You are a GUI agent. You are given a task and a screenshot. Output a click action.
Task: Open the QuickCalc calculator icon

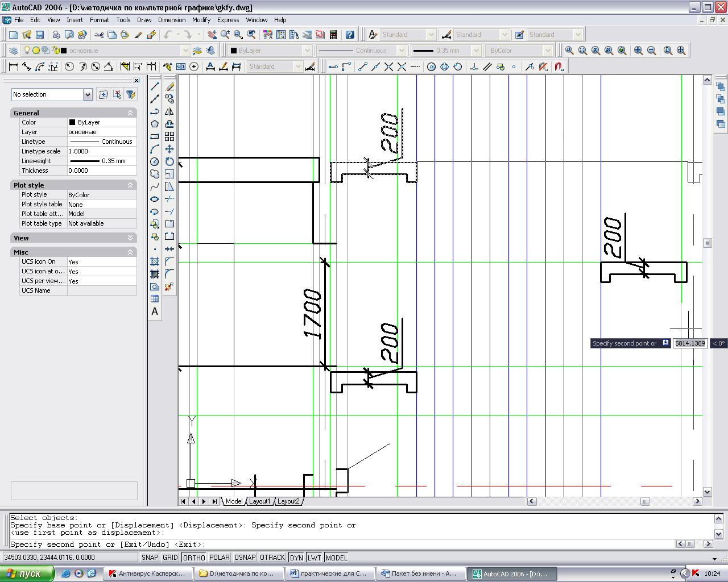[x=333, y=35]
